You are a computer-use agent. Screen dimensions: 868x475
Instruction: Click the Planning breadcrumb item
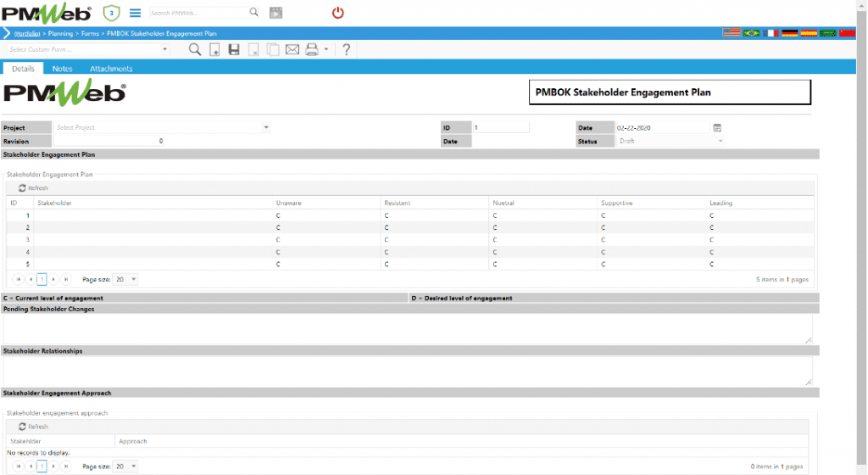(60, 34)
